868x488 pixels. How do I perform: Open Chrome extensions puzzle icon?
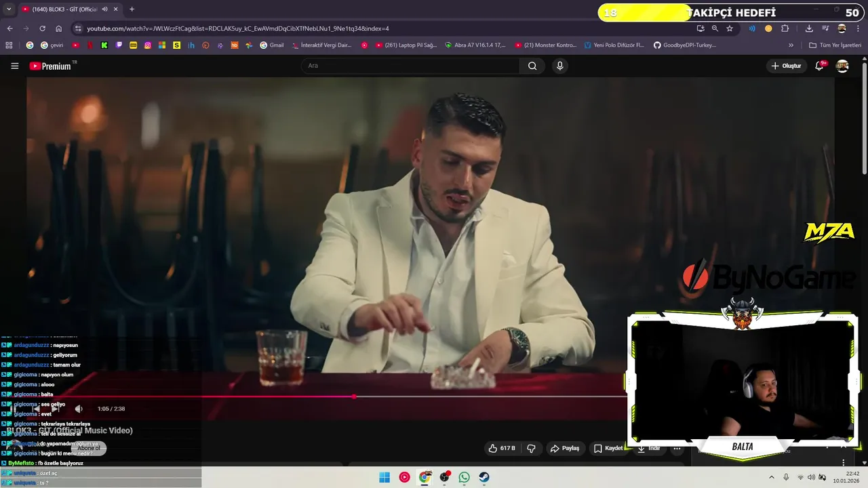point(785,28)
